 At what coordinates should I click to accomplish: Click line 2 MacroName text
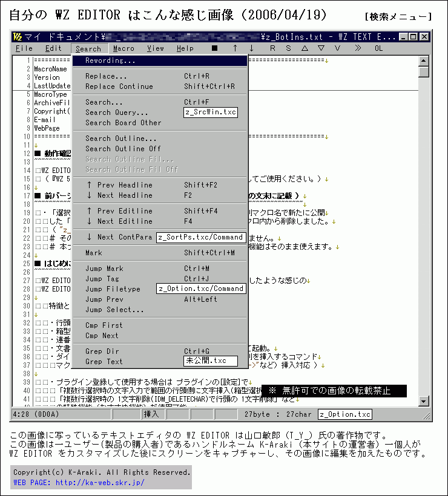50,69
